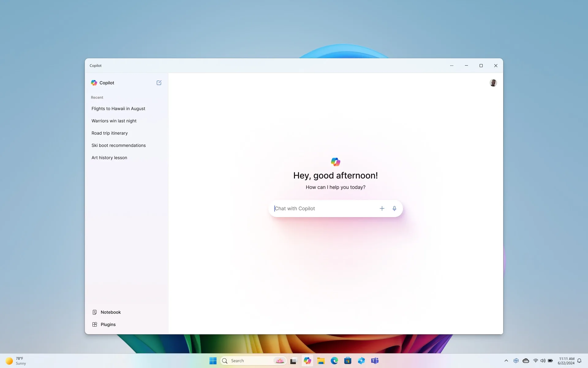The width and height of the screenshot is (588, 368).
Task: Select 'Flights to Hawaii in August' chat
Action: (x=118, y=108)
